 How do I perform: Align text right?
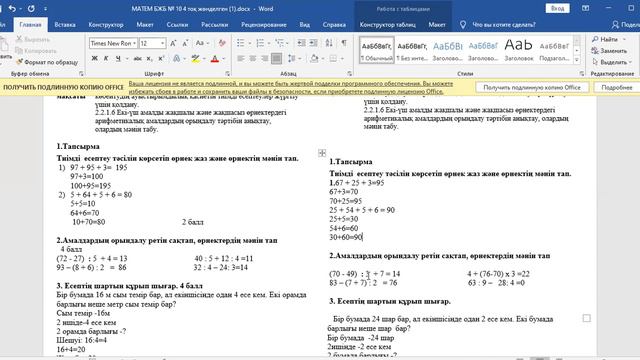click(x=264, y=59)
